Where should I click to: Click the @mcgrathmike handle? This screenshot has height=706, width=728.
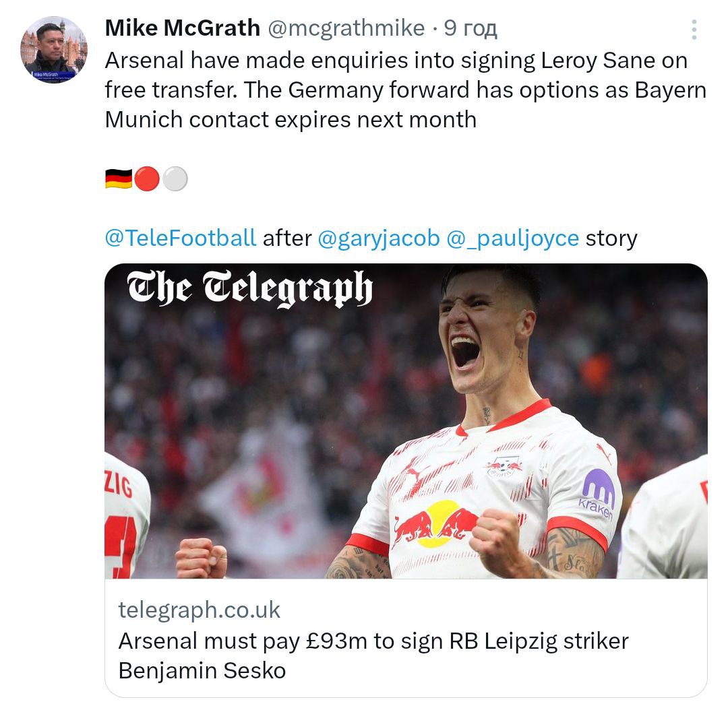(x=346, y=28)
